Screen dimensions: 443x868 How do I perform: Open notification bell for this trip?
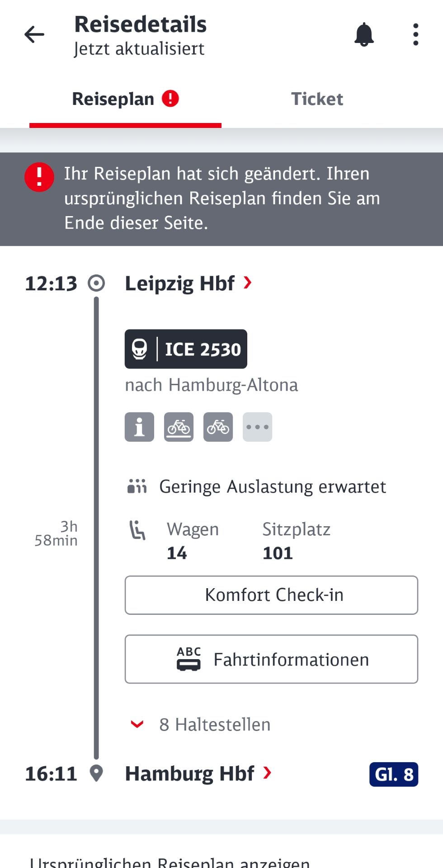pyautogui.click(x=364, y=35)
